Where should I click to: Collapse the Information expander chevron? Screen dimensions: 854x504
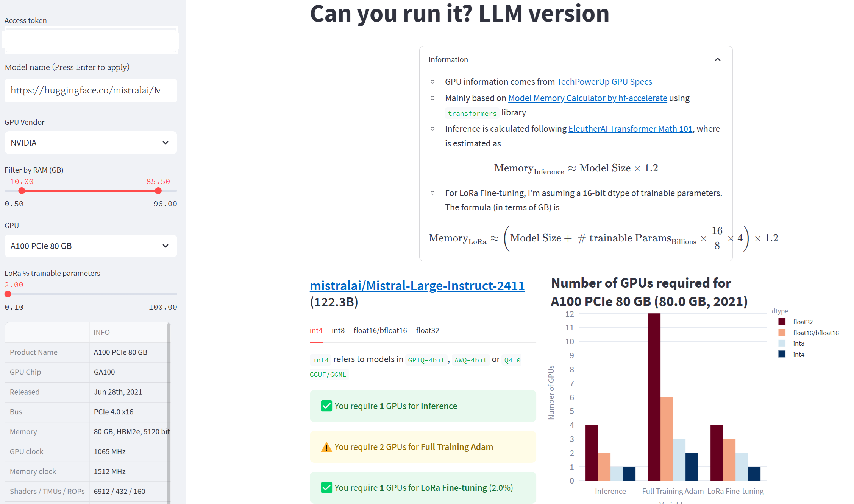(x=717, y=59)
